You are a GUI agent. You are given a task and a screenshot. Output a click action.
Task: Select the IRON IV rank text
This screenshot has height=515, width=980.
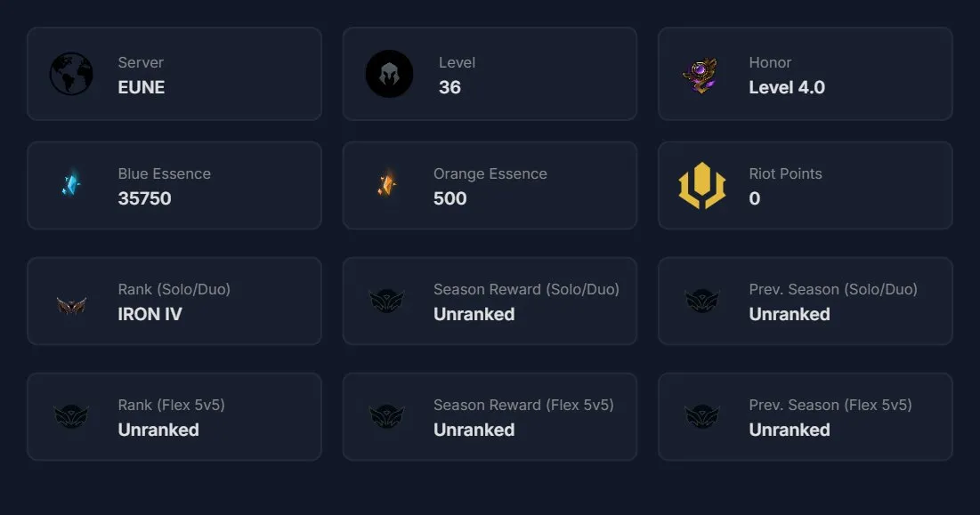150,314
